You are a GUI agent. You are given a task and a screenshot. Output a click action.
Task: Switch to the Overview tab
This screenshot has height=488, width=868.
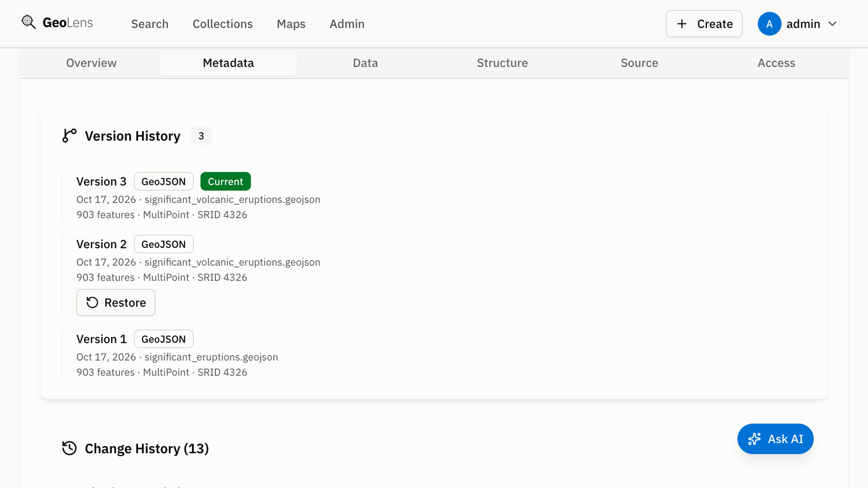(91, 63)
